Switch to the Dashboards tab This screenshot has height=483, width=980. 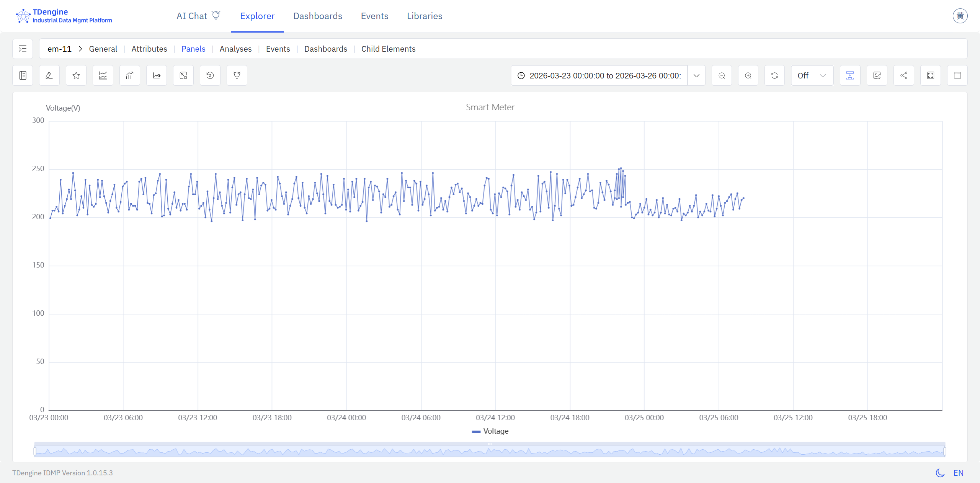[317, 16]
